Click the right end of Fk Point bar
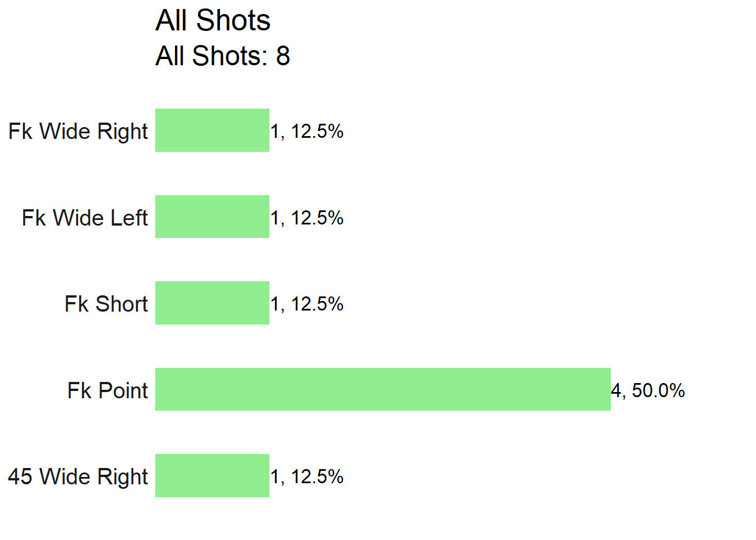The height and width of the screenshot is (540, 756). (x=609, y=389)
